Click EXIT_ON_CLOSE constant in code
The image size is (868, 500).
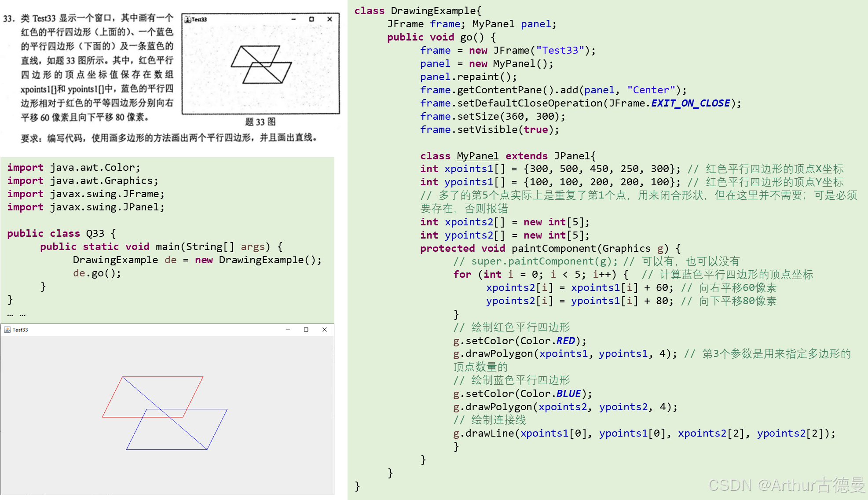[x=690, y=103]
